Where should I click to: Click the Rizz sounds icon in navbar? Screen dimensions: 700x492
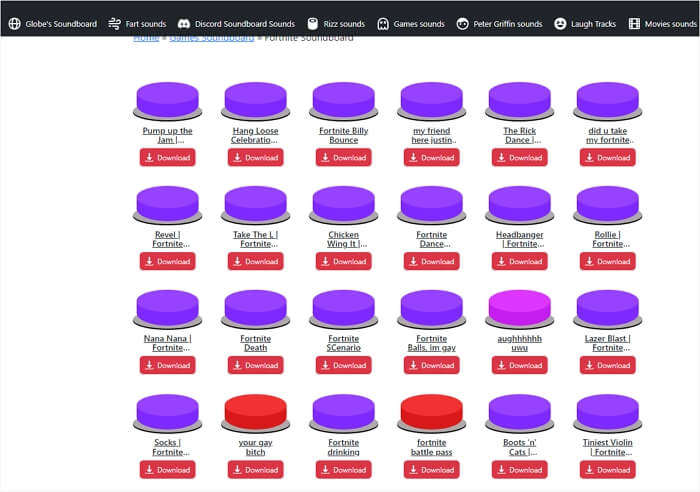(314, 23)
